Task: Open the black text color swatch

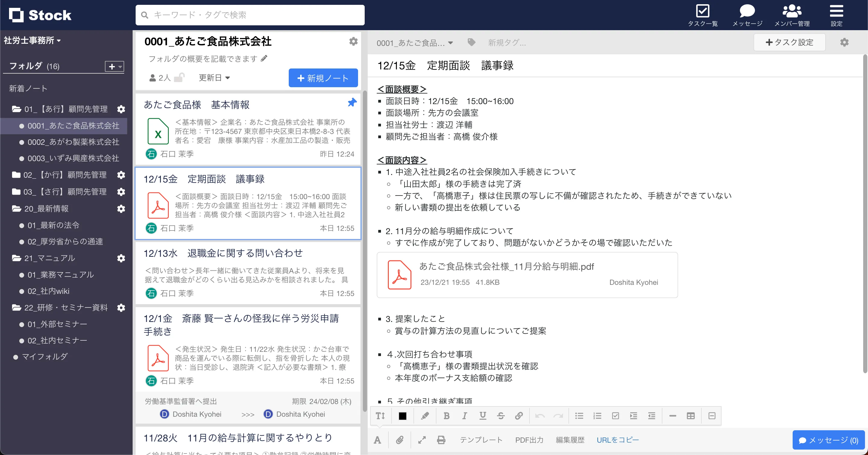Action: click(403, 416)
